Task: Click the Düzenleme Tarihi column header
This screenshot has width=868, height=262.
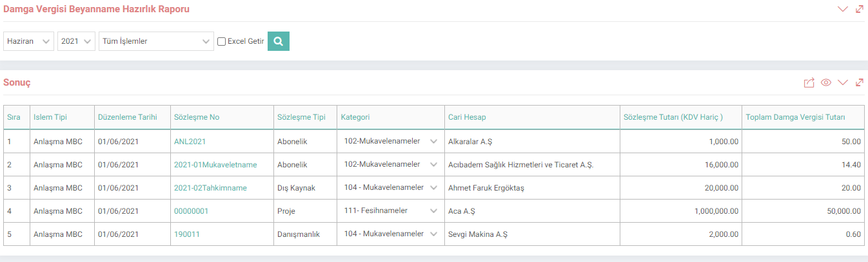Action: point(128,117)
